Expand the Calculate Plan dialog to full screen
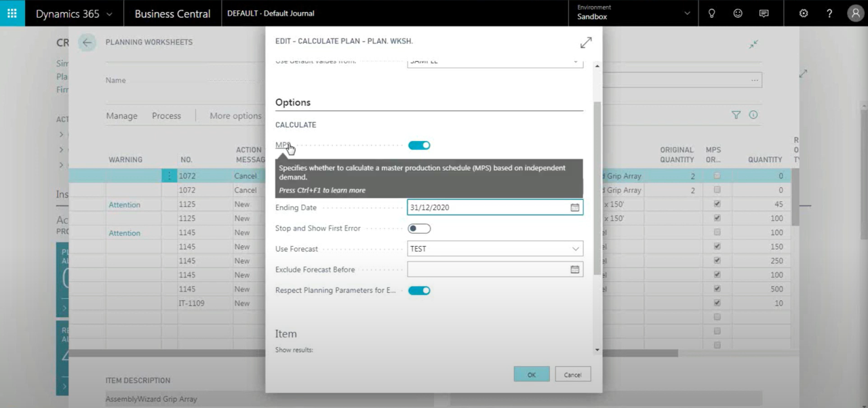Image resolution: width=868 pixels, height=408 pixels. point(586,42)
